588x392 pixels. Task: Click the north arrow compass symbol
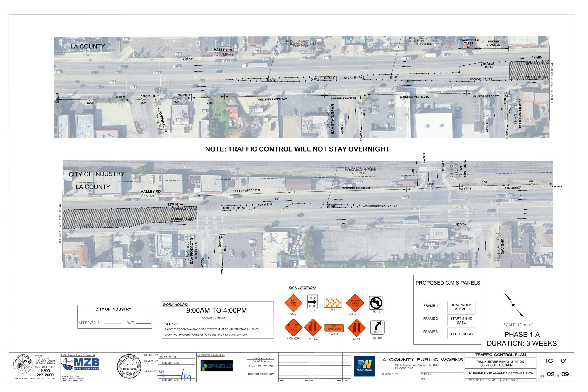click(x=514, y=305)
